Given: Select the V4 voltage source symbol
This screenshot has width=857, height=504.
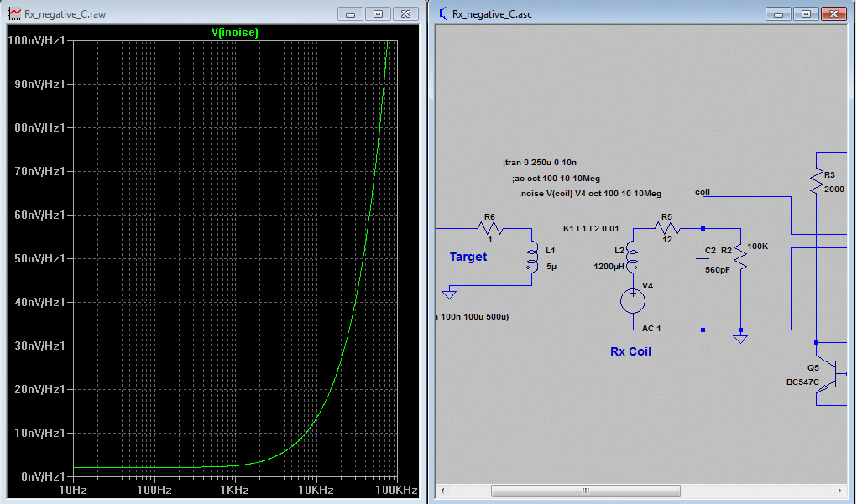Looking at the screenshot, I should point(633,301).
